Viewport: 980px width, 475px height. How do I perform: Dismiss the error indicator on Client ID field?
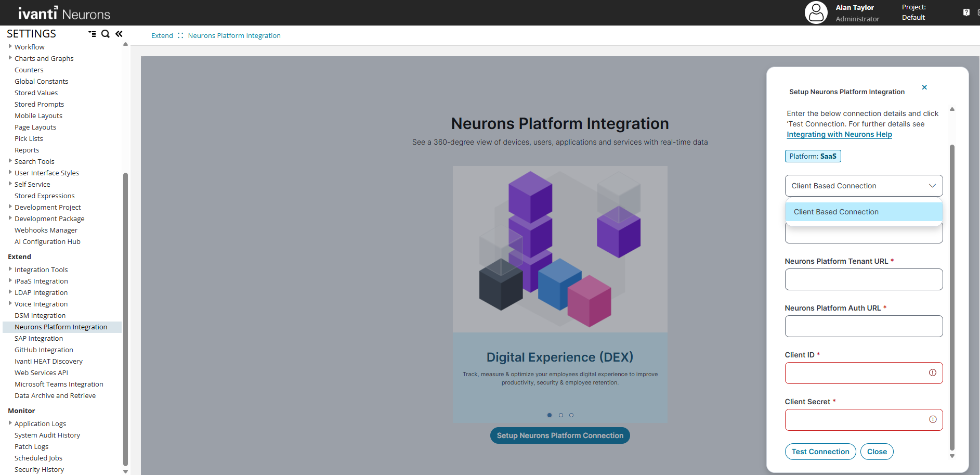pos(933,373)
